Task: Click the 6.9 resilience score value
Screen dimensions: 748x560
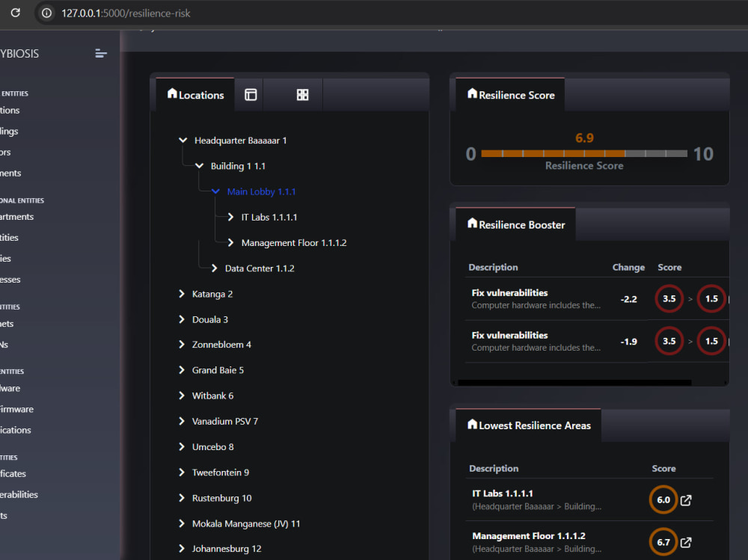Action: [584, 138]
